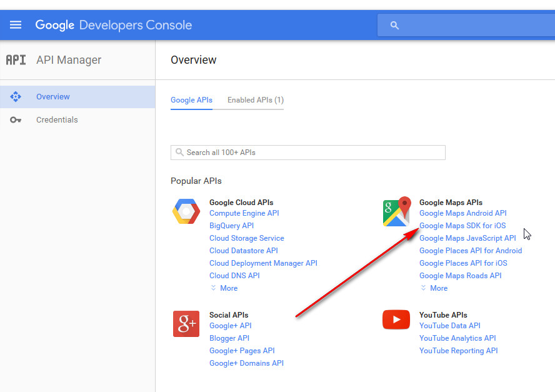Viewport: 555px width, 392px height.
Task: Click the YouTube APIs heading
Action: 443,315
